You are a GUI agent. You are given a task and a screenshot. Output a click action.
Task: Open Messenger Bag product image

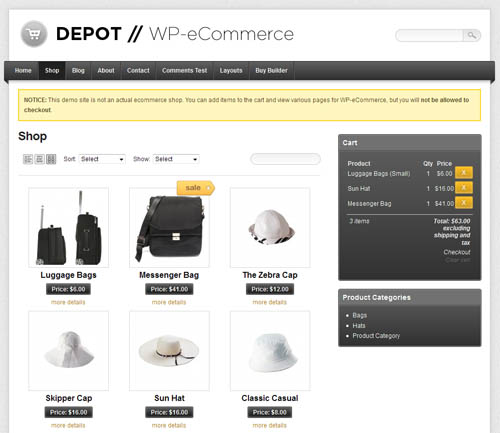[x=169, y=227]
